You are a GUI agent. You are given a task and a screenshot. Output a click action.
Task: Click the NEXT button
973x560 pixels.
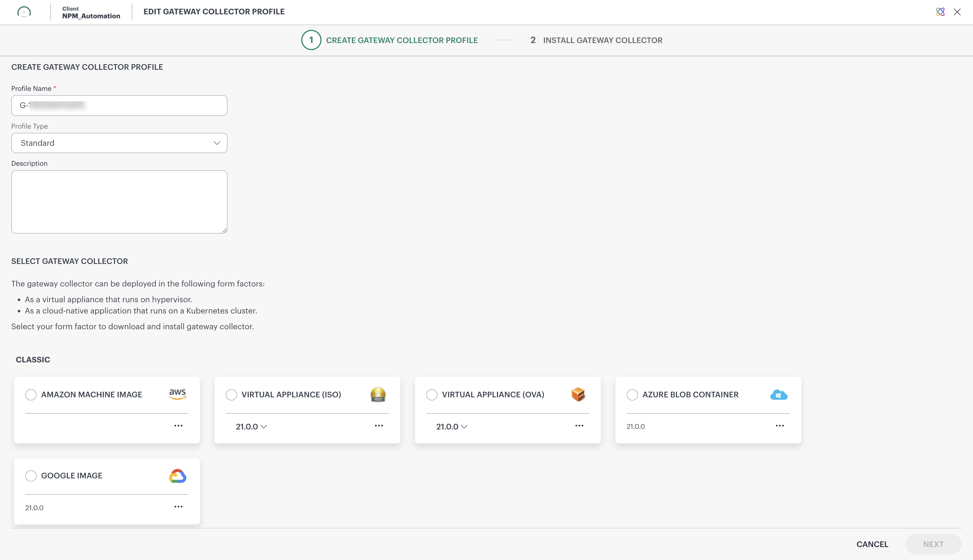[x=933, y=544]
